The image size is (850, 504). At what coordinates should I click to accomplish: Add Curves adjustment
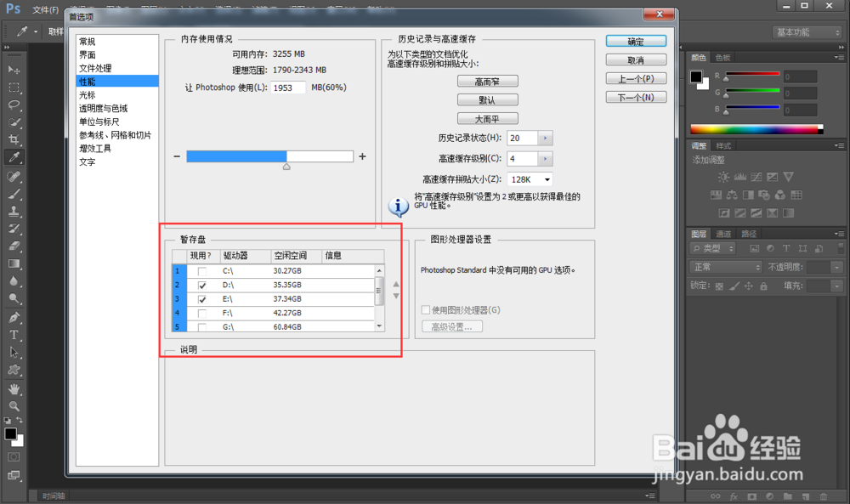(x=756, y=177)
